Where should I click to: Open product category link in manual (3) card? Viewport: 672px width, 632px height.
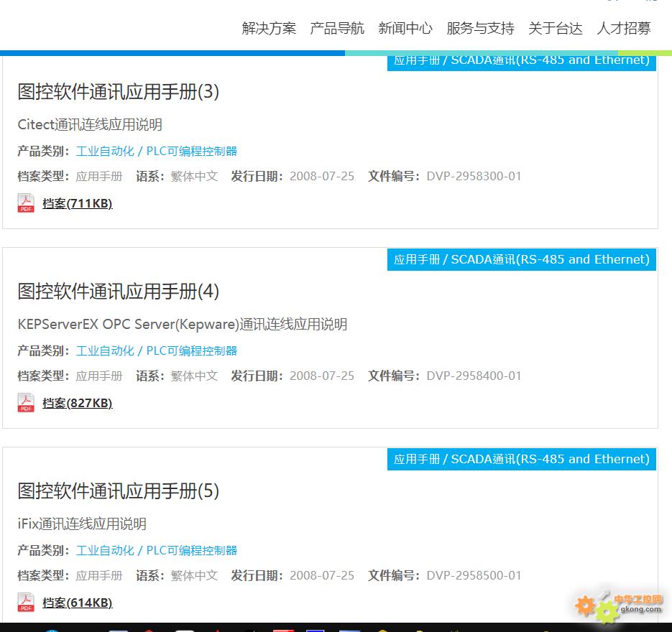coord(157,151)
